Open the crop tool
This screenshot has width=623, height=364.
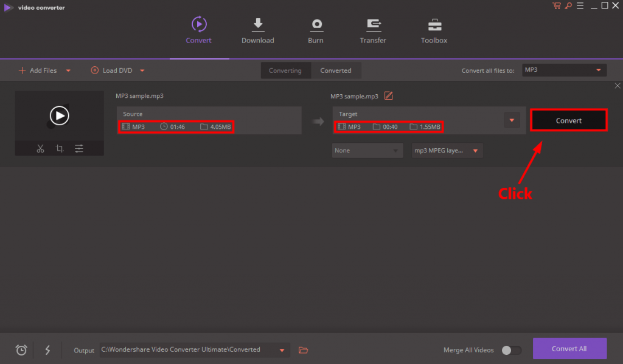60,148
